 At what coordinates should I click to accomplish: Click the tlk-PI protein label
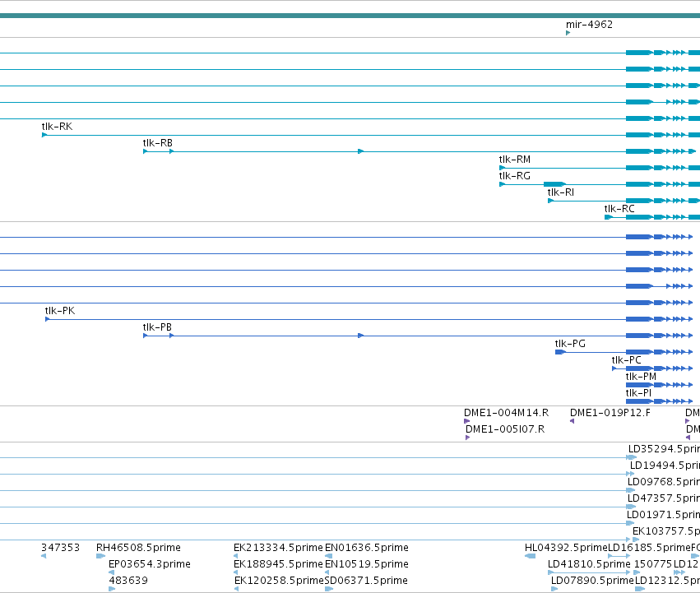(x=638, y=393)
